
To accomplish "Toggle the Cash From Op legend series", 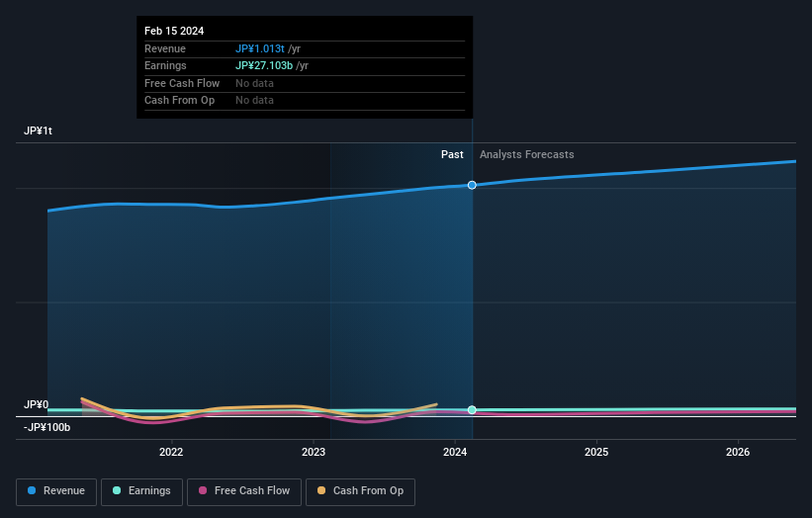I will click(x=360, y=491).
